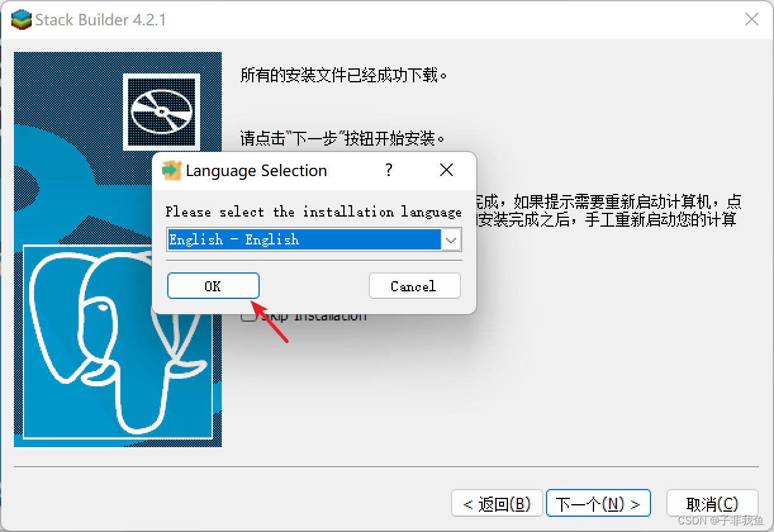
Task: Close the Stack Builder window
Action: pyautogui.click(x=752, y=20)
